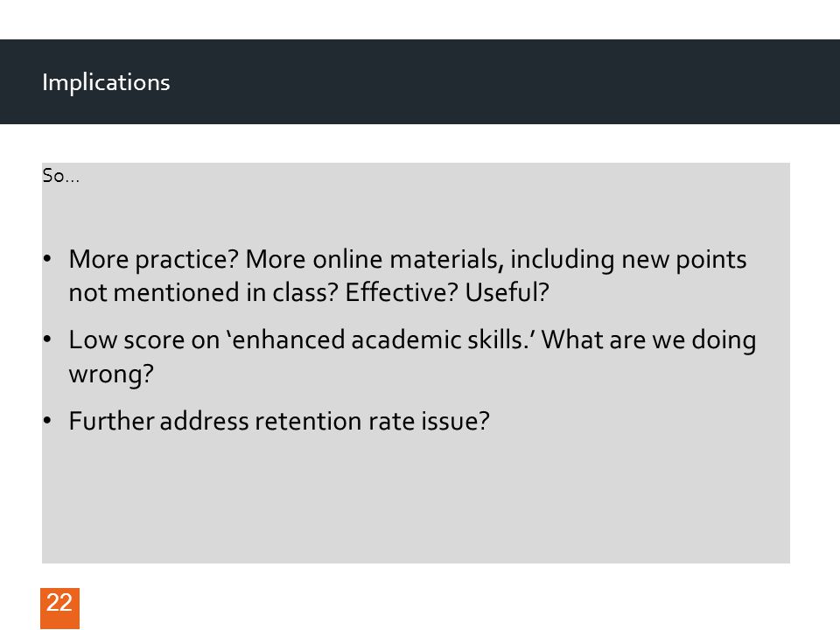Screen dimensions: 840x630
Task: Click the 'What are we doing' phrase
Action: (x=648, y=340)
